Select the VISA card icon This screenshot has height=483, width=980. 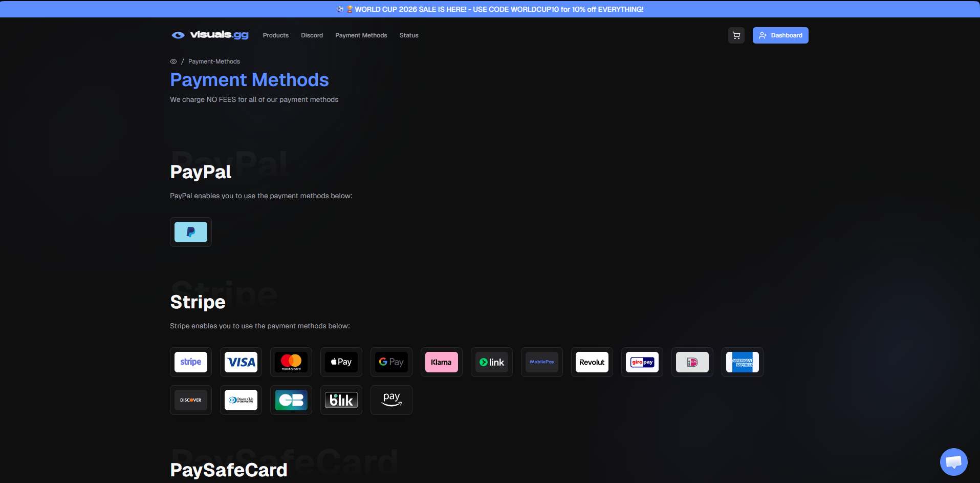coord(241,362)
